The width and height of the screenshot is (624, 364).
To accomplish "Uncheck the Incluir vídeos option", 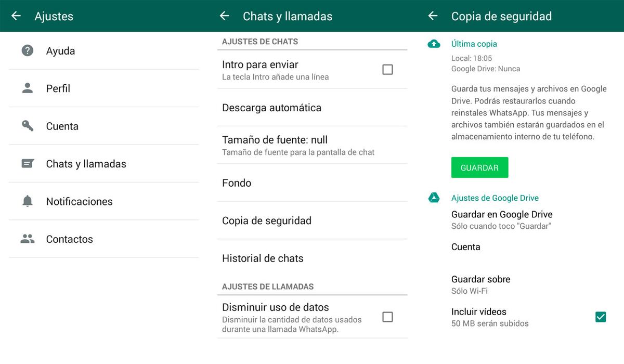I will pyautogui.click(x=601, y=316).
